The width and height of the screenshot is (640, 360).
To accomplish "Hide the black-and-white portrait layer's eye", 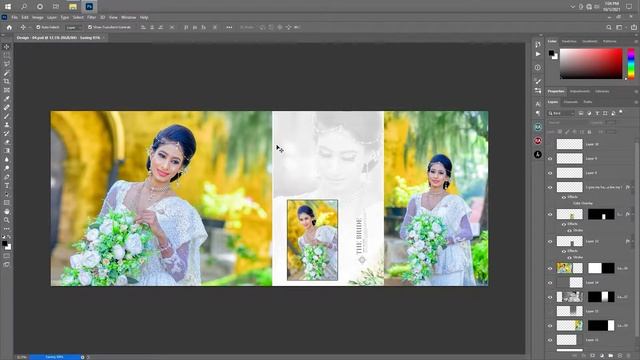I will 550,297.
